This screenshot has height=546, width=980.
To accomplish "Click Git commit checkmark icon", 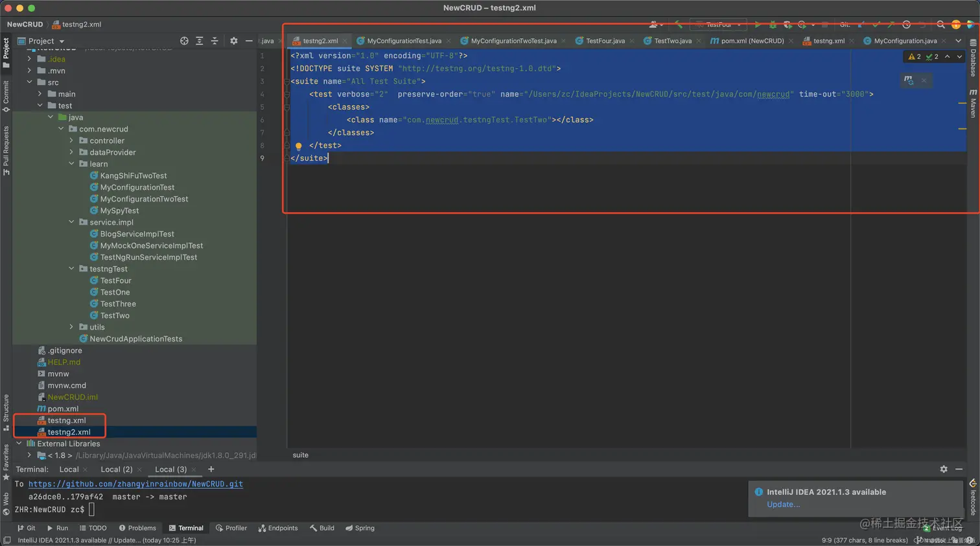I will click(x=876, y=25).
